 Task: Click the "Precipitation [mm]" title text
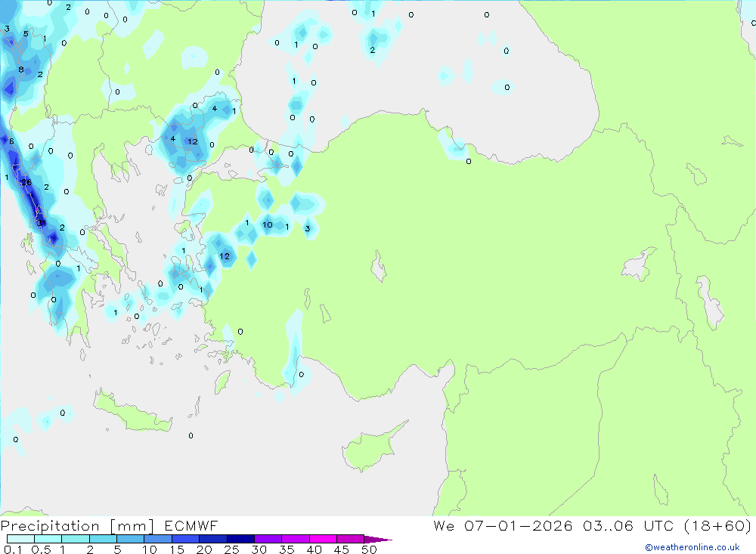[x=78, y=526]
